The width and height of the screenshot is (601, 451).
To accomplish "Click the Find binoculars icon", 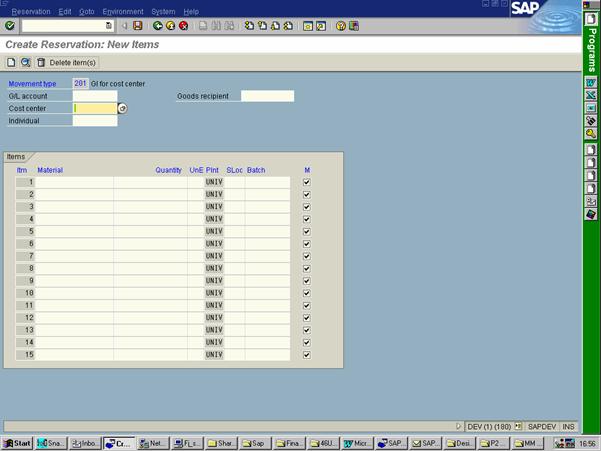I will coord(216,26).
